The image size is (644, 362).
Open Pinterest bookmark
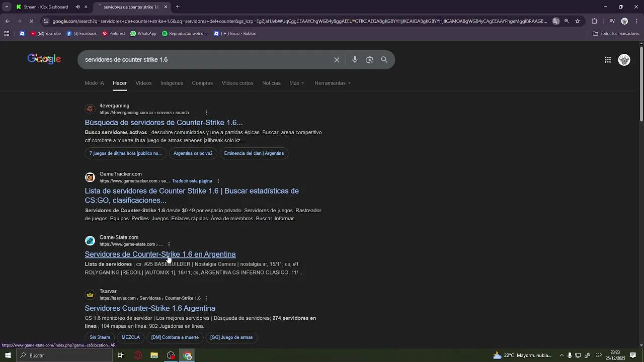pos(114,34)
